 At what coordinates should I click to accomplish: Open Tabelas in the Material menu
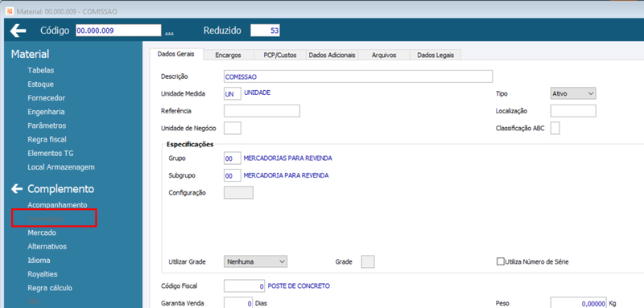click(41, 70)
